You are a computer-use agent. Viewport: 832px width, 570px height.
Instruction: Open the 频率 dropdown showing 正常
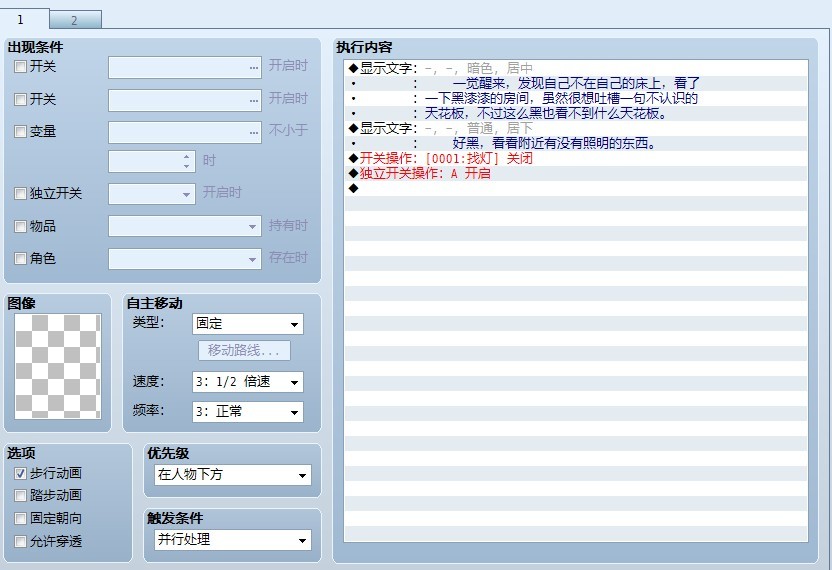(x=248, y=412)
